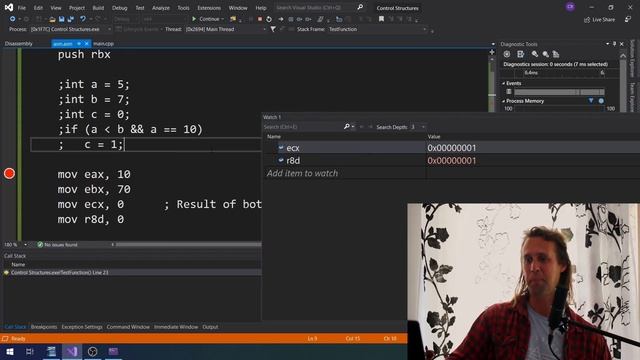Switch to the Breakpoints tab

click(44, 327)
